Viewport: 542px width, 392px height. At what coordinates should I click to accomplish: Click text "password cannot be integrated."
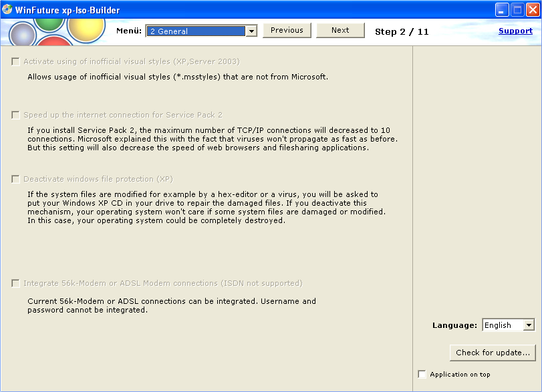[88, 310]
